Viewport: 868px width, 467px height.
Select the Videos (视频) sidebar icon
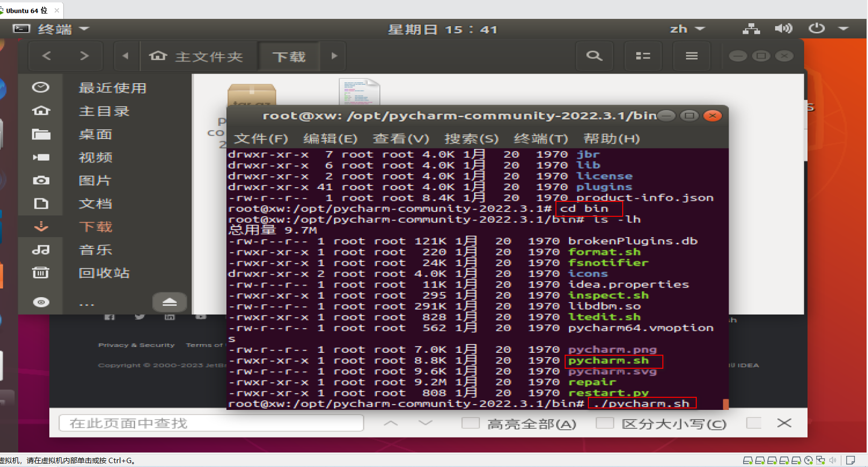coord(41,157)
